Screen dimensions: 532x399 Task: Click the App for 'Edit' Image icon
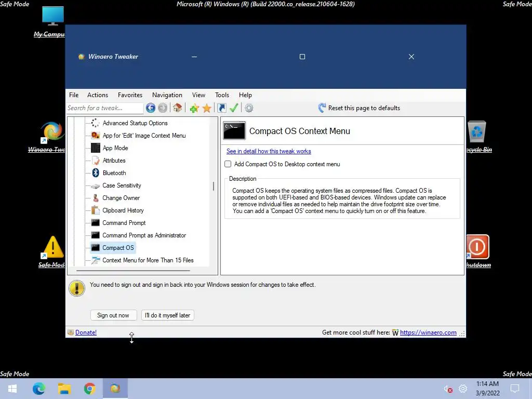tap(96, 136)
